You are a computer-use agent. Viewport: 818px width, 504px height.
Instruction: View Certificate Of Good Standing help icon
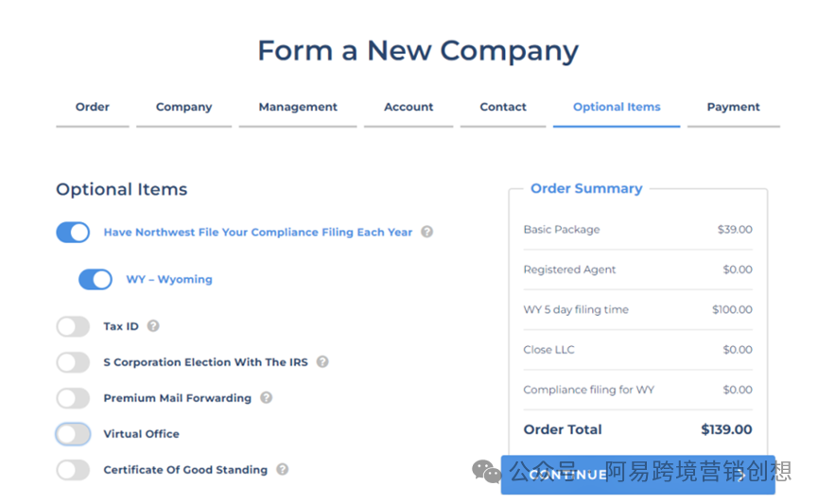pos(282,469)
